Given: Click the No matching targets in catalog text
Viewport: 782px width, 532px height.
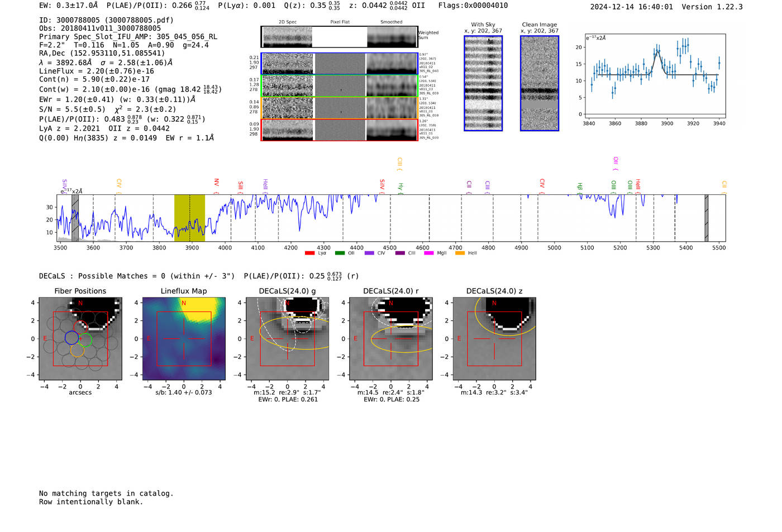Looking at the screenshot, I should [x=106, y=493].
